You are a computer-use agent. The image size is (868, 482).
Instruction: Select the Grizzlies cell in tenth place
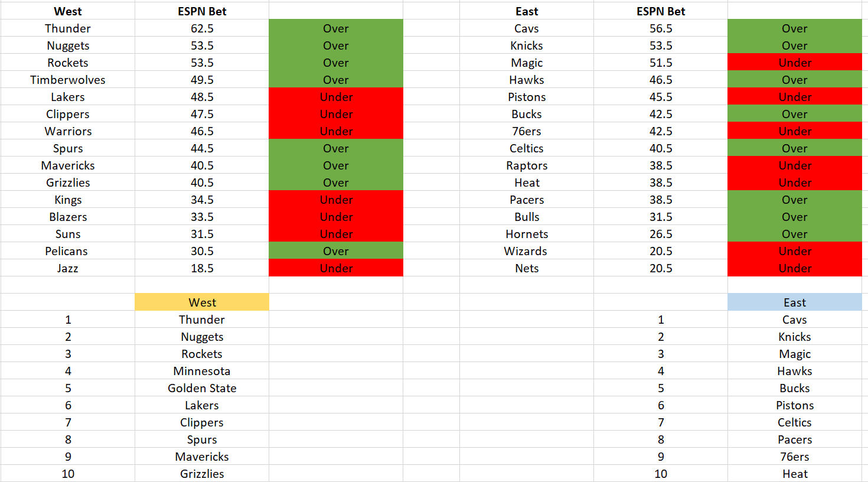pyautogui.click(x=202, y=474)
